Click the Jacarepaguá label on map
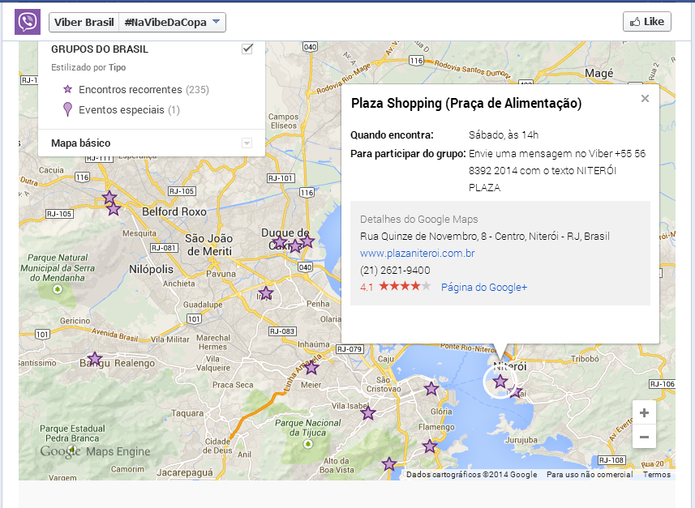The width and height of the screenshot is (695, 508). 185,473
